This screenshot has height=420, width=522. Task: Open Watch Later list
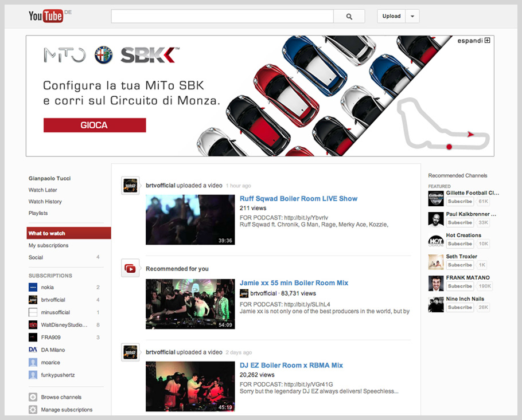(42, 190)
